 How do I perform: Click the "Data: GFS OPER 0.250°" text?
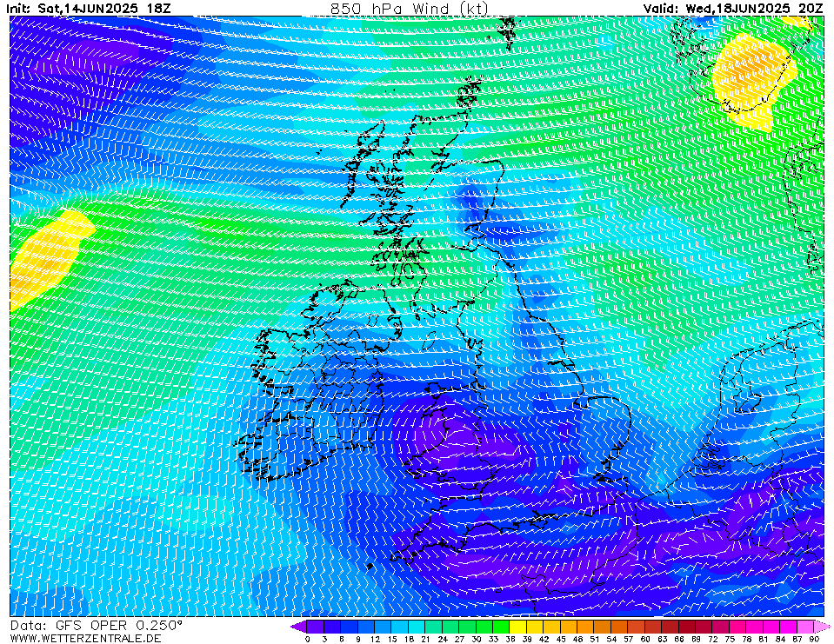pyautogui.click(x=97, y=626)
